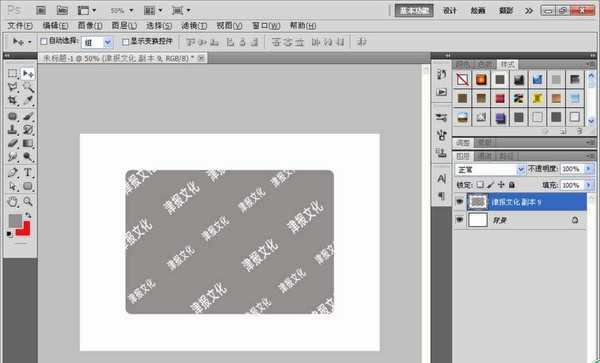
Task: Select the Eraser tool
Action: pos(13,143)
